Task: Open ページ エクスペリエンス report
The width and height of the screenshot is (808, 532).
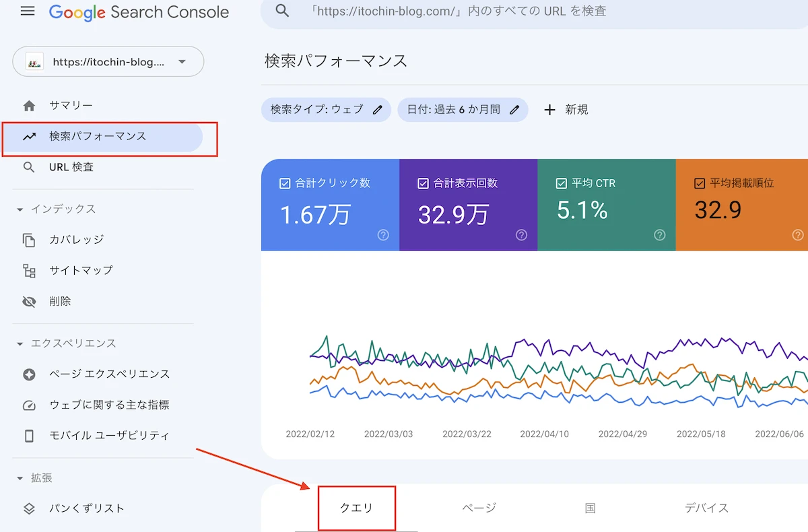Action: click(x=110, y=374)
